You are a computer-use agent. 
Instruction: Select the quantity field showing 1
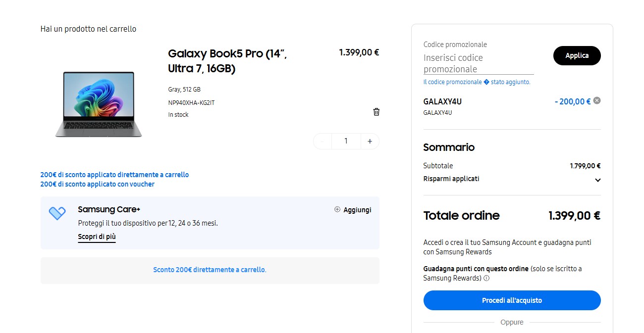[346, 142]
